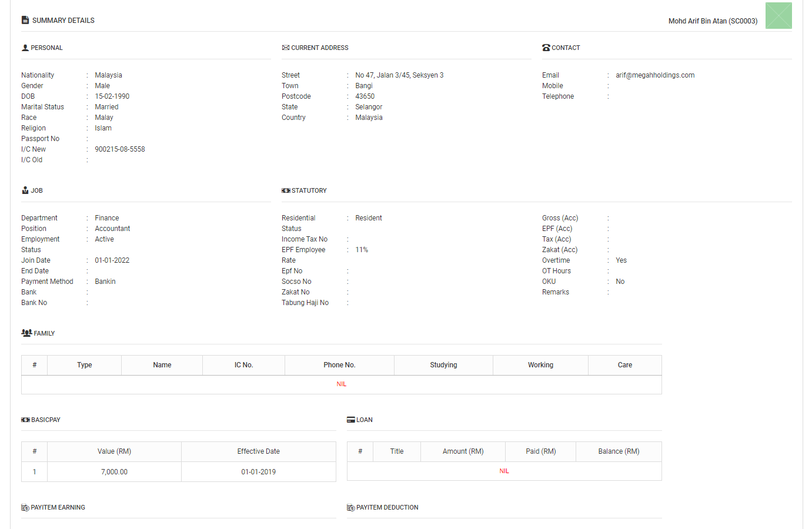The width and height of the screenshot is (812, 529).
Task: Select the NIL row in Family table
Action: click(342, 383)
